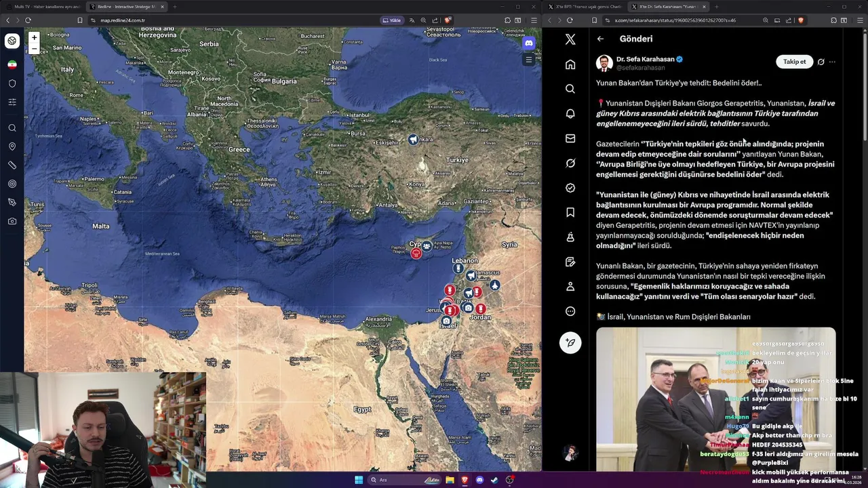Go to X home feed
The image size is (868, 488).
[x=570, y=64]
